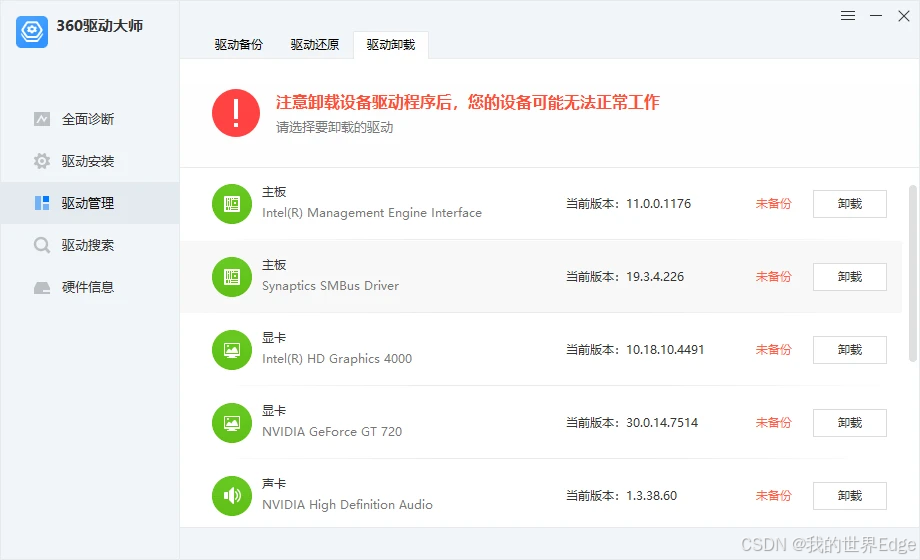
Task: Click version text 19.3.4.226
Action: [x=655, y=276]
